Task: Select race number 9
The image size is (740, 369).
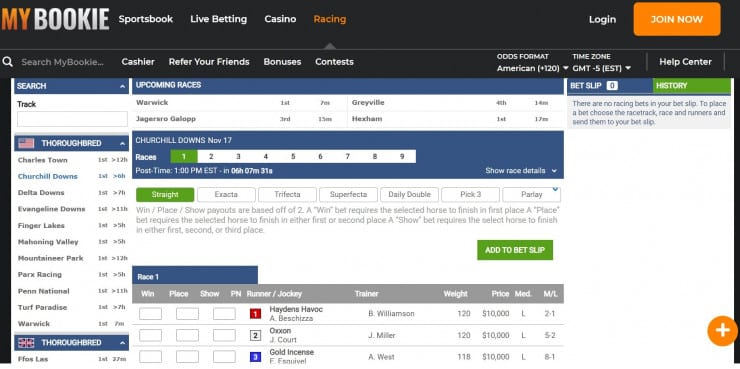Action: (x=402, y=157)
